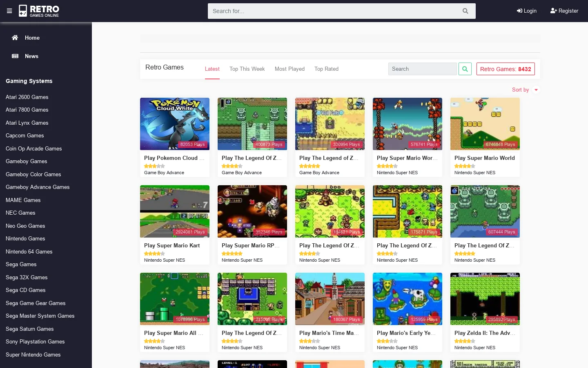Click the Super Mario Kart thumbnail

175,211
